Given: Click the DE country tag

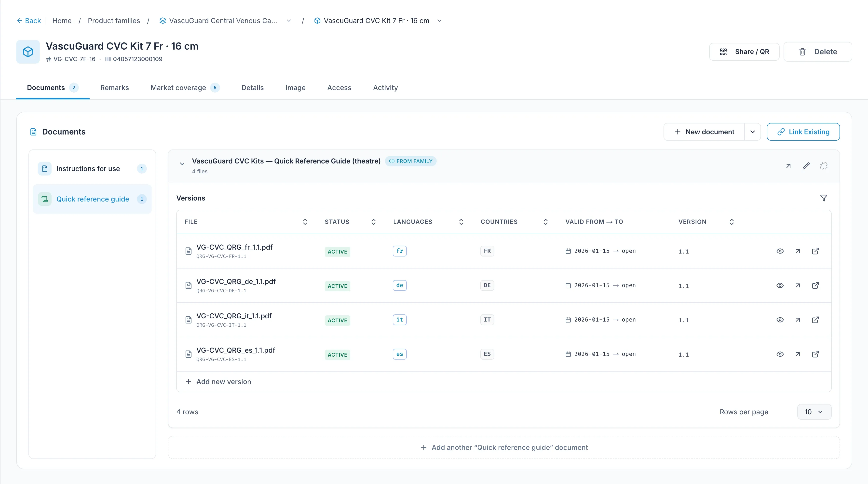Looking at the screenshot, I should [x=487, y=286].
